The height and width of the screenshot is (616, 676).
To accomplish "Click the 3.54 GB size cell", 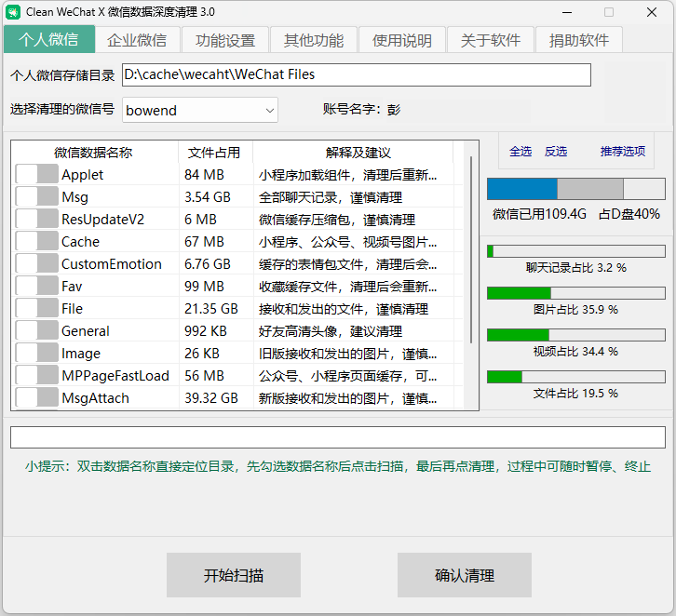I will pyautogui.click(x=208, y=197).
